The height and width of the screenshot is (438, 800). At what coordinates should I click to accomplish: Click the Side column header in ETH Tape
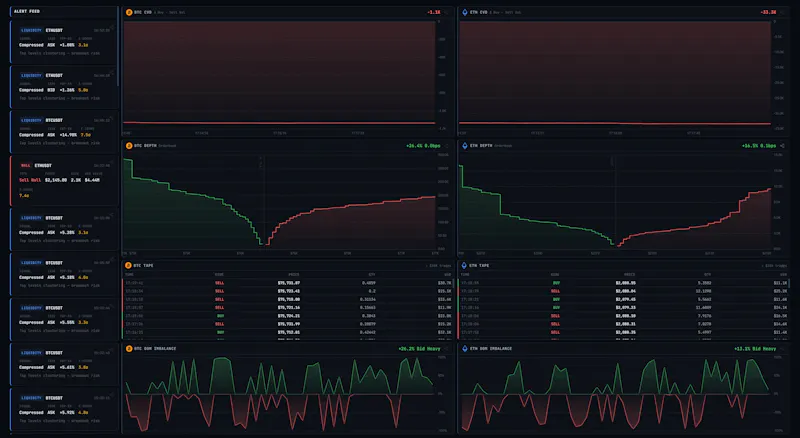click(x=555, y=275)
